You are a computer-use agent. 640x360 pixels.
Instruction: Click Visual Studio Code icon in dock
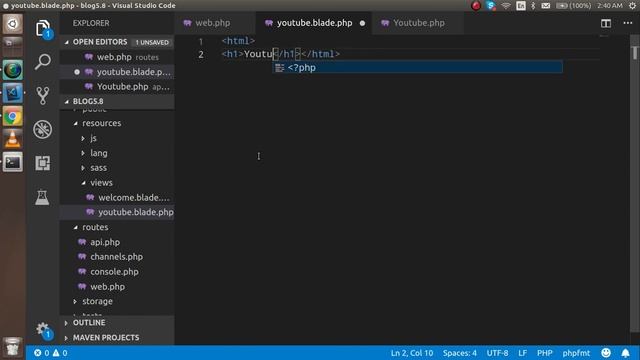point(13,93)
